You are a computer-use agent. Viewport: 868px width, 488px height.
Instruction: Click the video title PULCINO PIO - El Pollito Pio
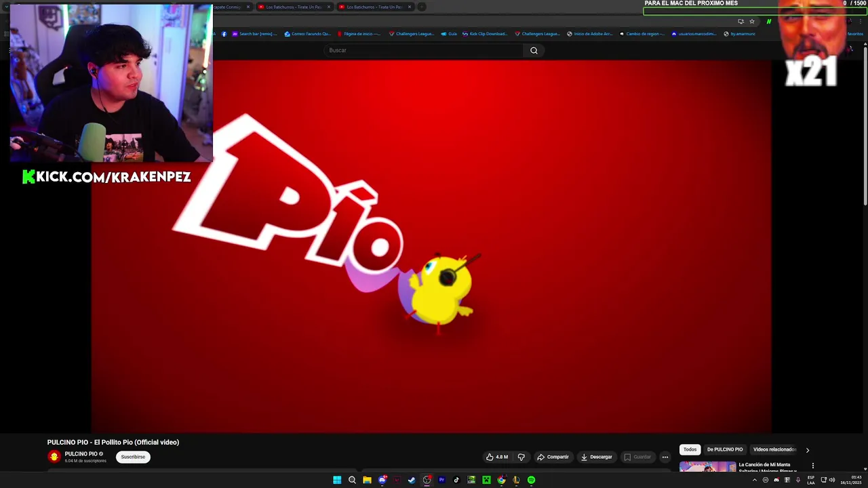(113, 442)
